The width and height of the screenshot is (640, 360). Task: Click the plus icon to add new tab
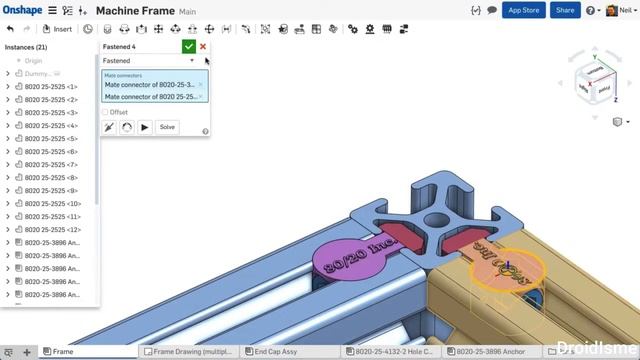[27, 352]
